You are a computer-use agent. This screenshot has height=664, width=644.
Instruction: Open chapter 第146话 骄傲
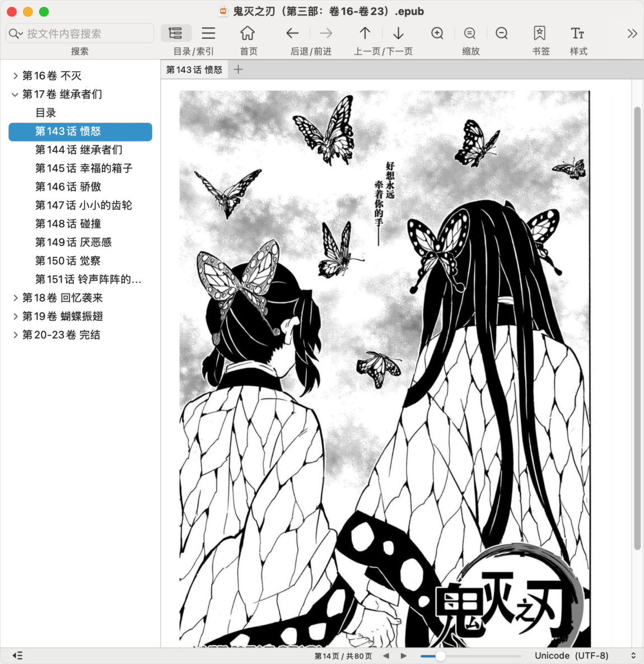coord(68,187)
